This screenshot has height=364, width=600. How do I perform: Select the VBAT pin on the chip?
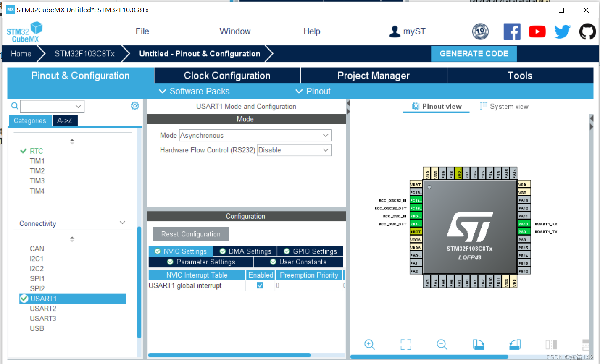coord(416,184)
